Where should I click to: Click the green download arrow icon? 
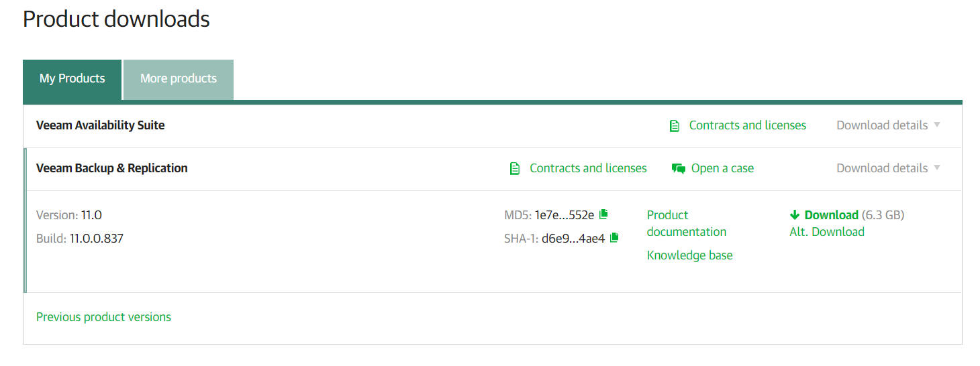[x=795, y=215]
